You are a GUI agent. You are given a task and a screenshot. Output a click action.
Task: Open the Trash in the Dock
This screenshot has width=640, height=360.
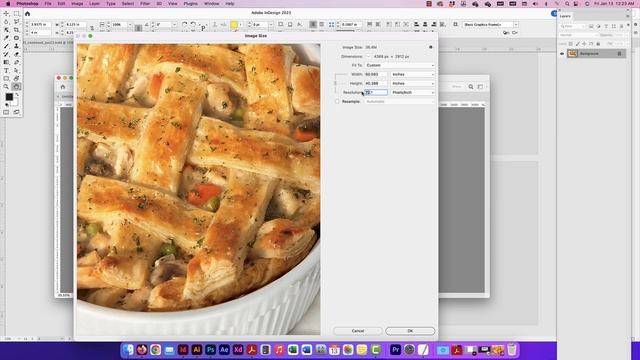click(512, 350)
